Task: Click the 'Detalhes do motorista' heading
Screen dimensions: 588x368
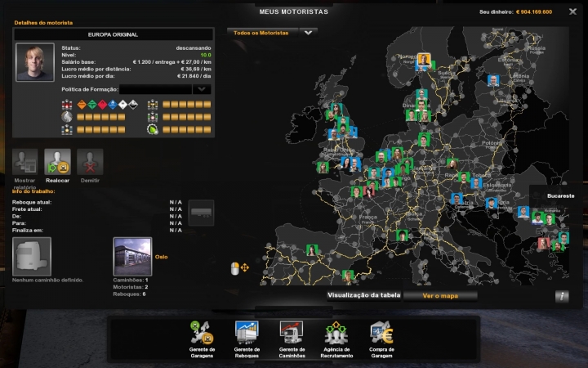Action: [43, 23]
